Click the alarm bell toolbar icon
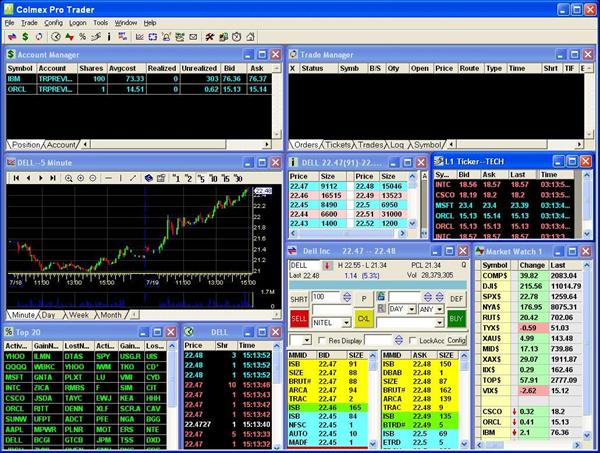The width and height of the screenshot is (600, 453). click(x=166, y=37)
